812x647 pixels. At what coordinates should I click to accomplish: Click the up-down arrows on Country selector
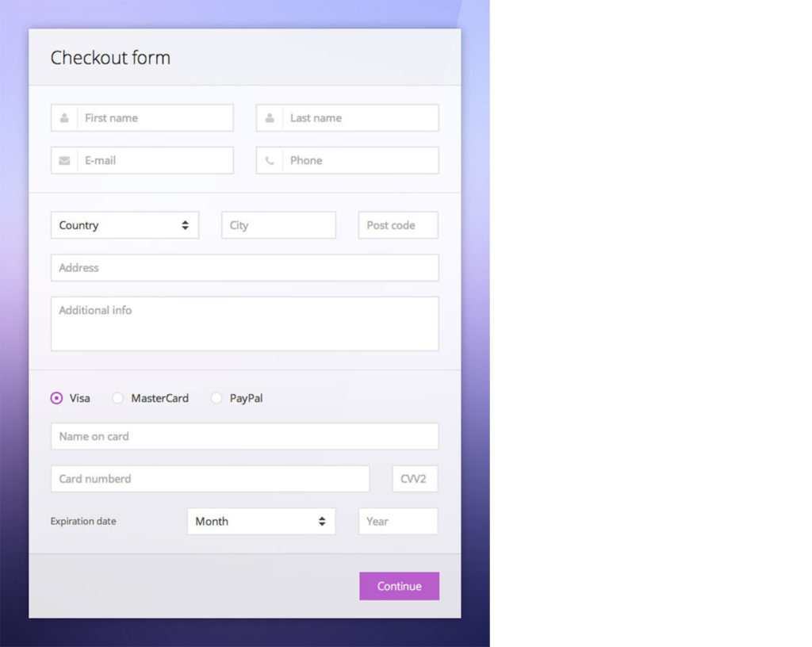[x=186, y=224]
